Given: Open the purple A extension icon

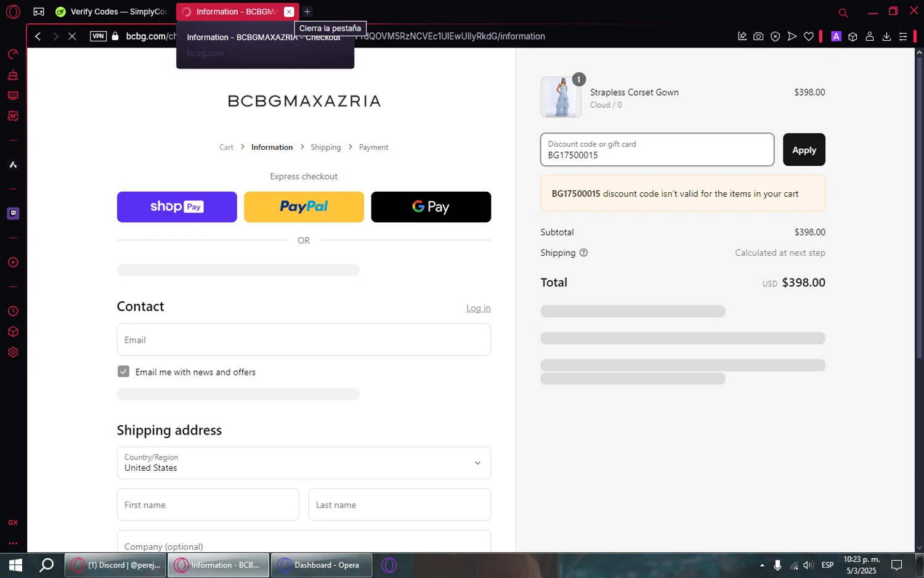Looking at the screenshot, I should pos(836,36).
